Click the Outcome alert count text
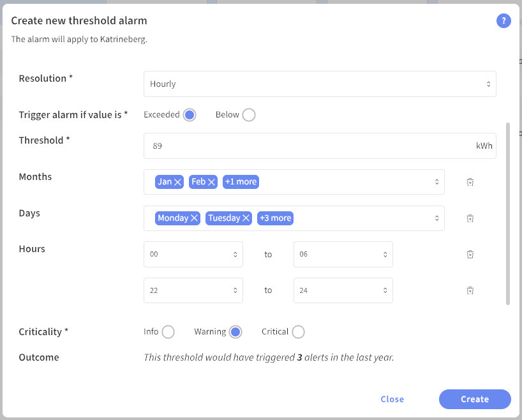Image resolution: width=522 pixels, height=420 pixels. [269, 357]
